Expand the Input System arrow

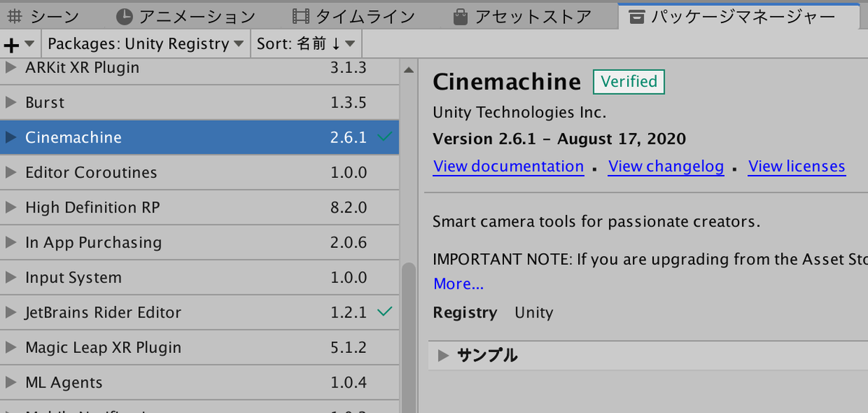(x=10, y=277)
